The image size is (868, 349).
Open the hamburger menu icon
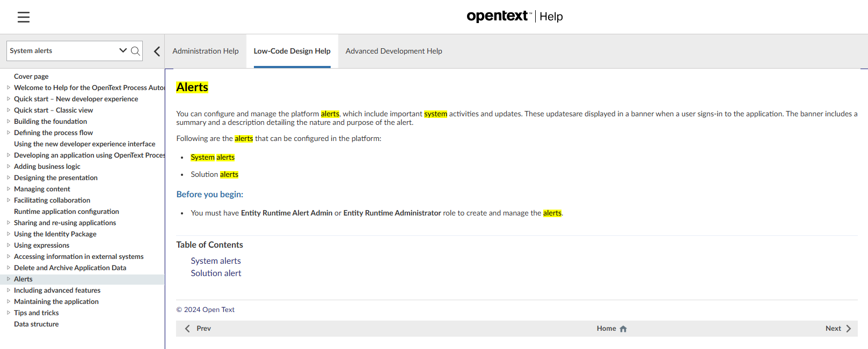point(24,17)
